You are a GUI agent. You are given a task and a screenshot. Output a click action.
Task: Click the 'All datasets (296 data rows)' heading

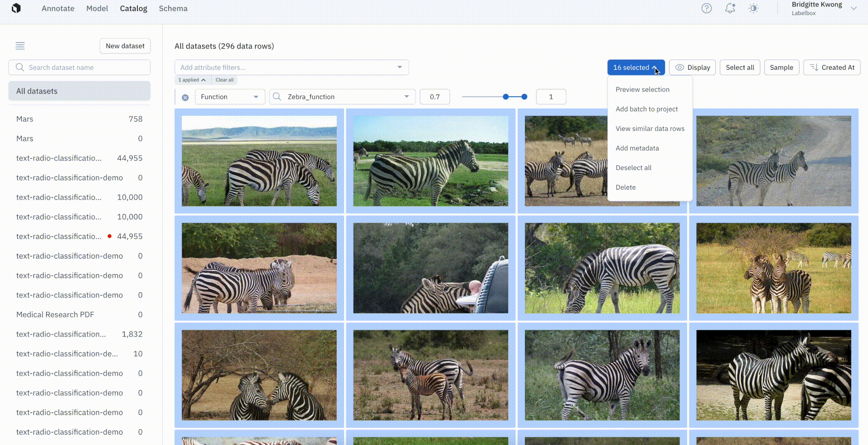(224, 46)
